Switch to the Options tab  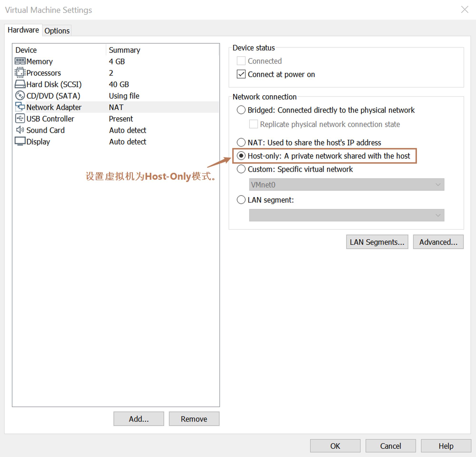[57, 31]
